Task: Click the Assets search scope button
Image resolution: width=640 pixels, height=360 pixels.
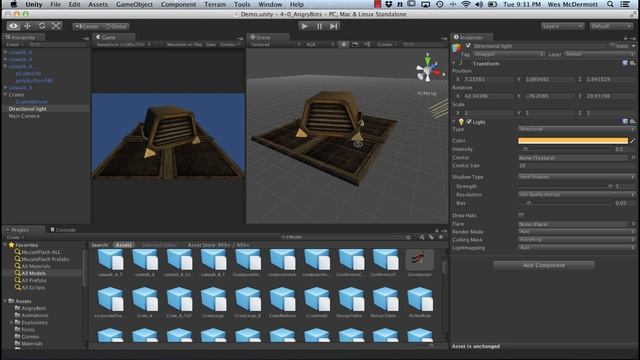Action: click(x=123, y=245)
